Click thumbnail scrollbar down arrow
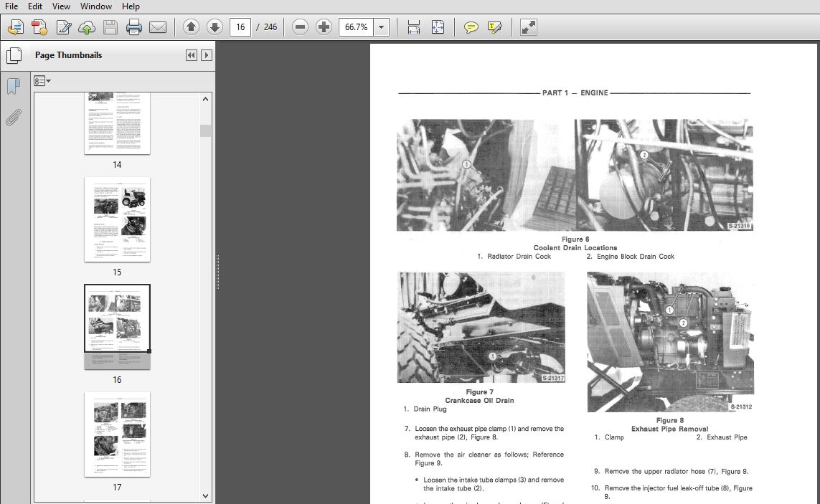The height and width of the screenshot is (504, 820). point(205,495)
